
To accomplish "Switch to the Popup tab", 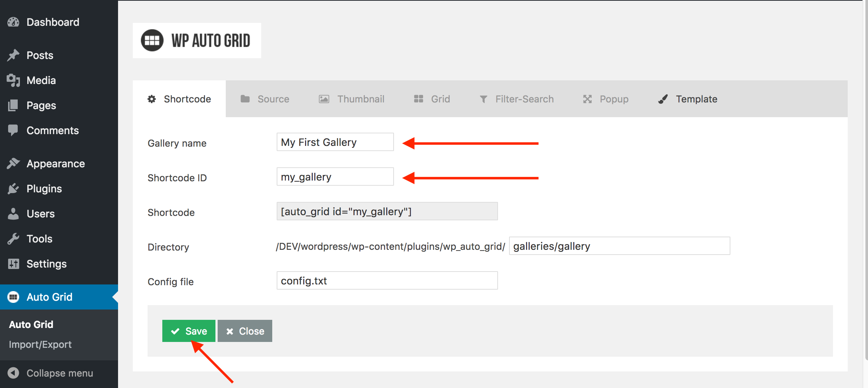I will pyautogui.click(x=606, y=99).
